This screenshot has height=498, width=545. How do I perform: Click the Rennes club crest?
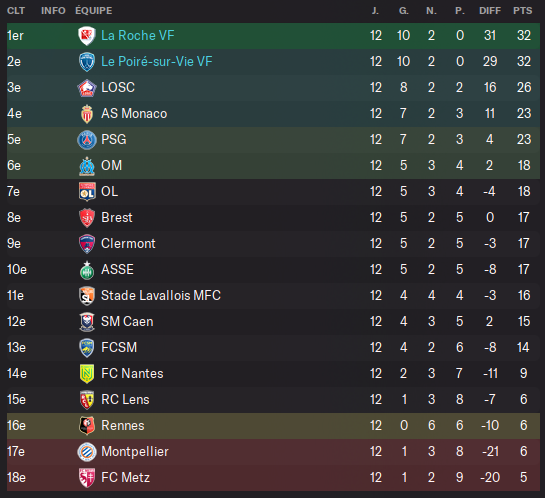tap(87, 426)
